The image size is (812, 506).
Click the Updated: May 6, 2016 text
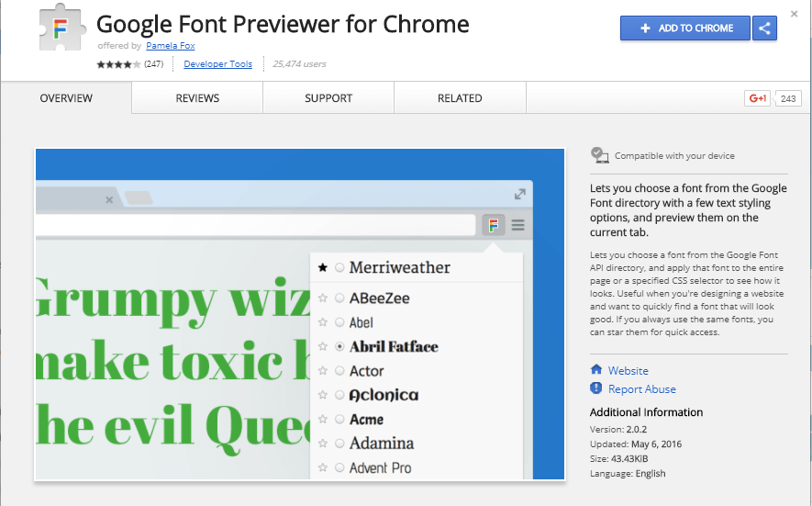click(x=636, y=444)
